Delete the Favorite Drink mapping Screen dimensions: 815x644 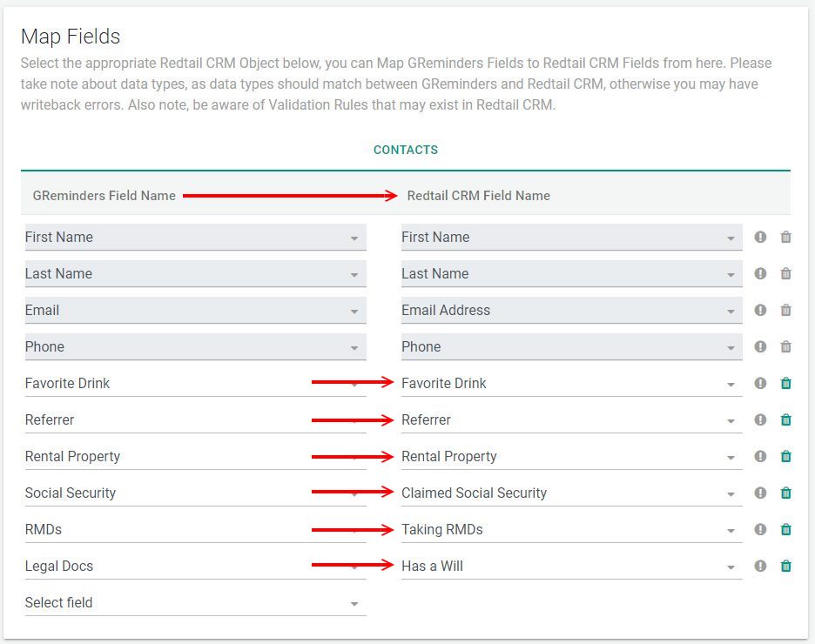786,383
